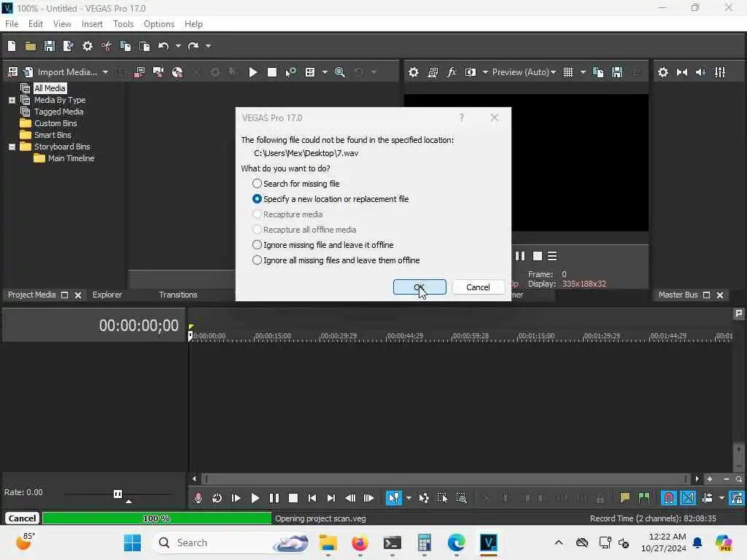This screenshot has height=560, width=747.
Task: Open Project Properties gear icon
Action: 88,46
